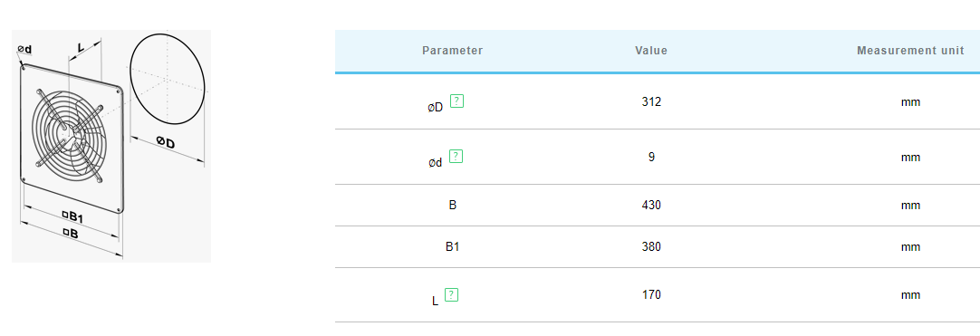Screen dimensions: 980x336
Task: Click the B1 parameter label
Action: pyautogui.click(x=453, y=246)
